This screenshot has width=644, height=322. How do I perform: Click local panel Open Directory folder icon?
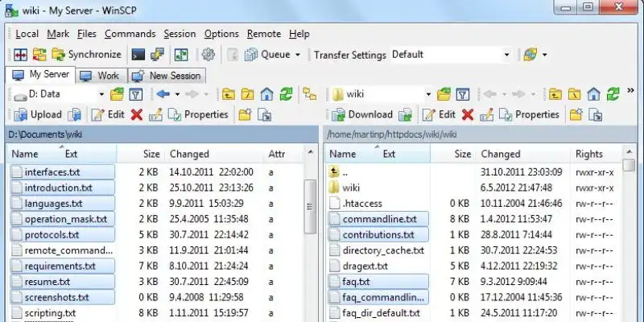(117, 94)
